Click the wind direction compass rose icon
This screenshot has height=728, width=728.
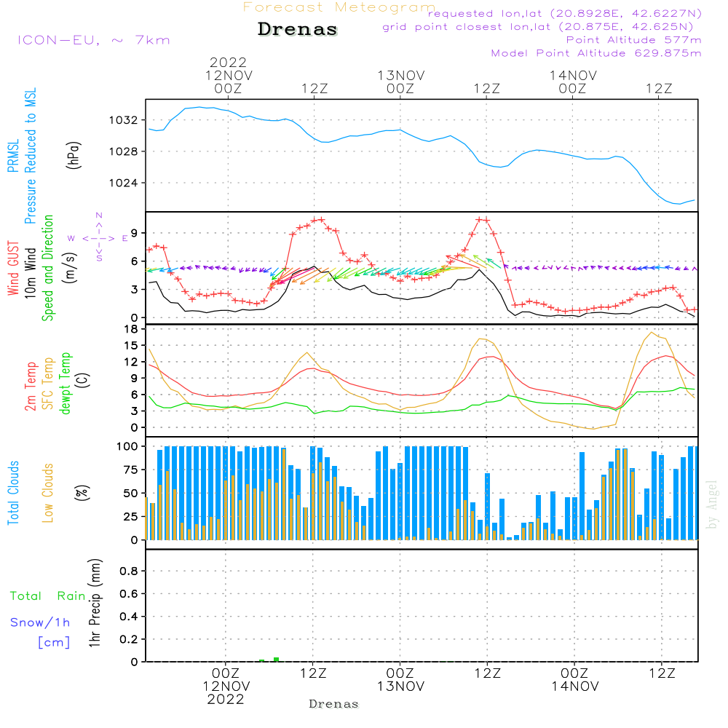98,237
